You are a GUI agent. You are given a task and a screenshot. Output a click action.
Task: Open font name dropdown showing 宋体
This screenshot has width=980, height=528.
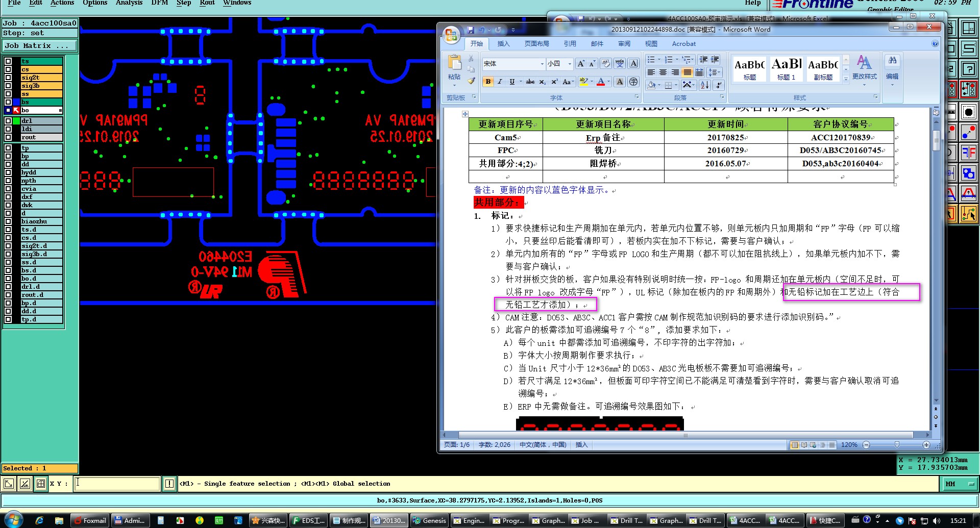point(542,64)
